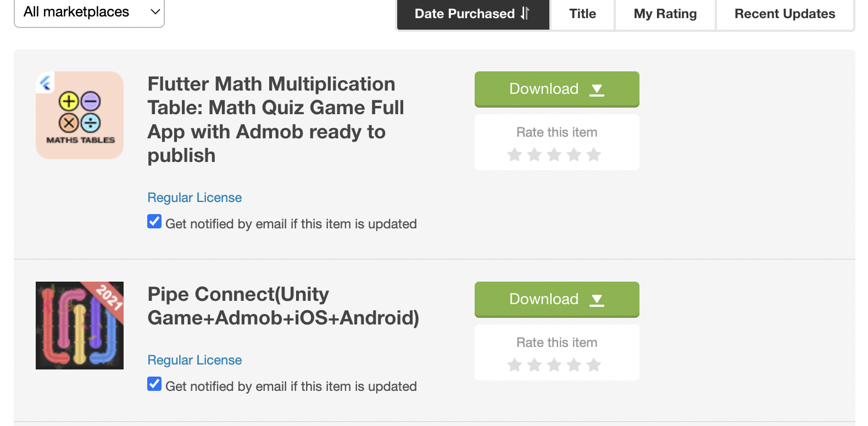Open the All marketplaces dropdown

89,12
